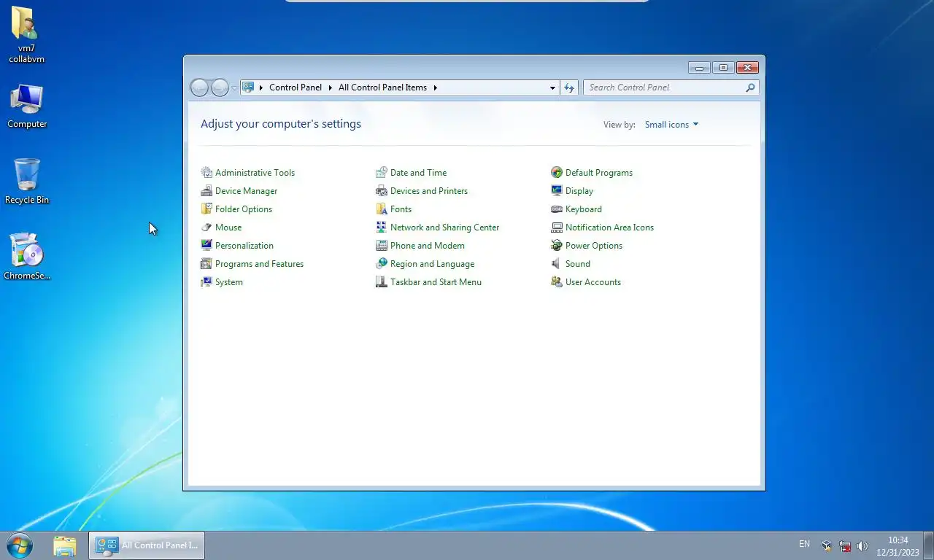
Task: Click Taskbar and Start Menu icon
Action: [x=382, y=282]
